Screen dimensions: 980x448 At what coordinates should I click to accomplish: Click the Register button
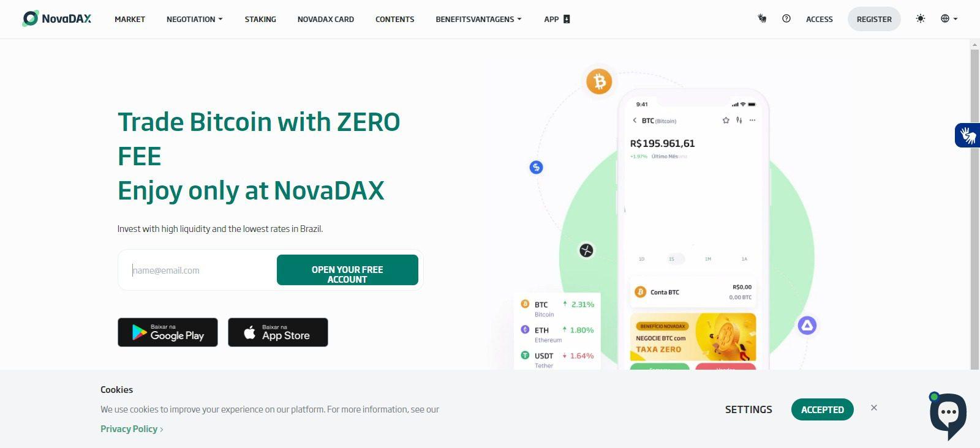pos(874,19)
